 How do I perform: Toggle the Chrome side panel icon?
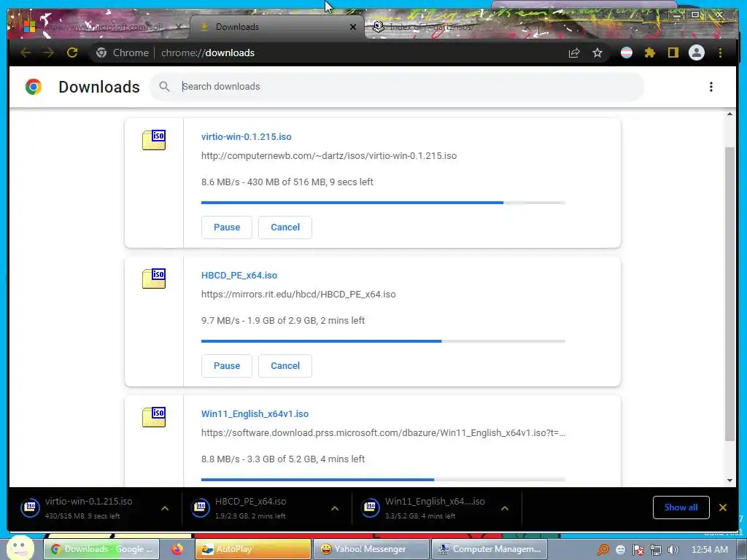(x=673, y=52)
